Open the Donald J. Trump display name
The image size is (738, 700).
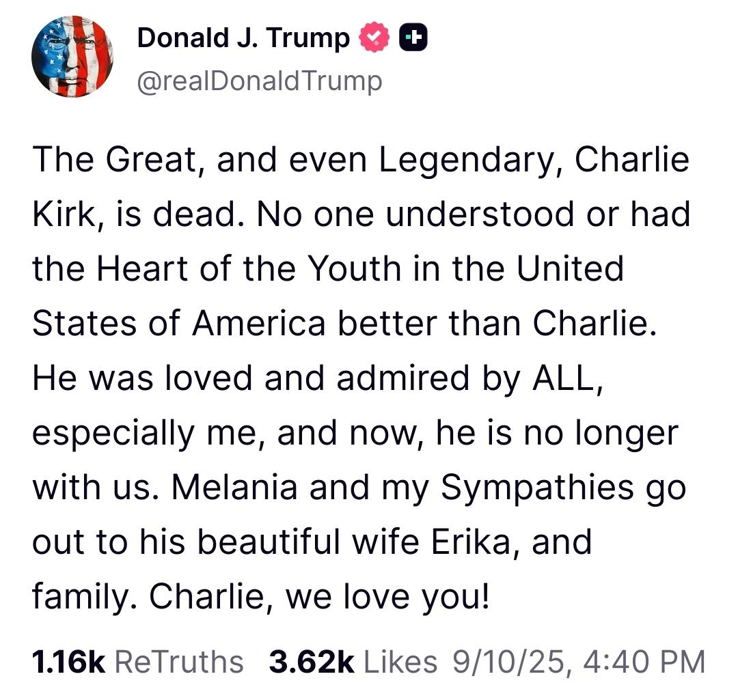pyautogui.click(x=243, y=38)
